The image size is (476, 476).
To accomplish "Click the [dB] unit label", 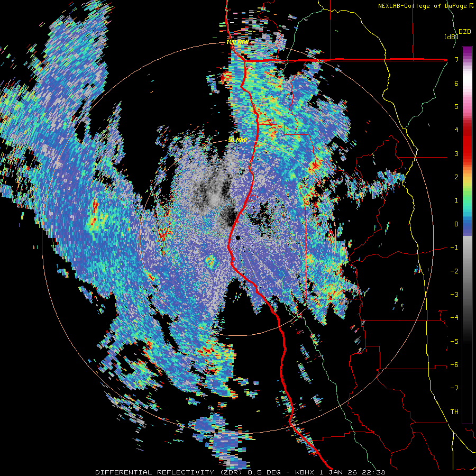I will 451,36.
